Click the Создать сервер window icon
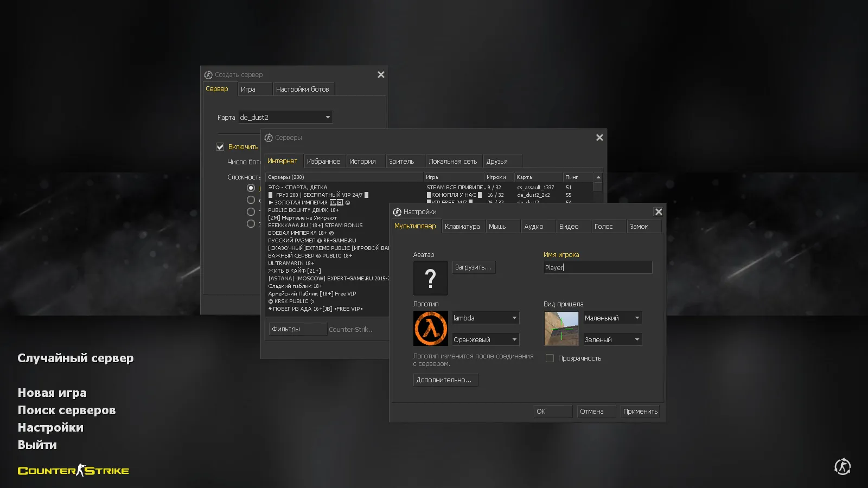Viewport: 868px width, 488px height. 208,74
